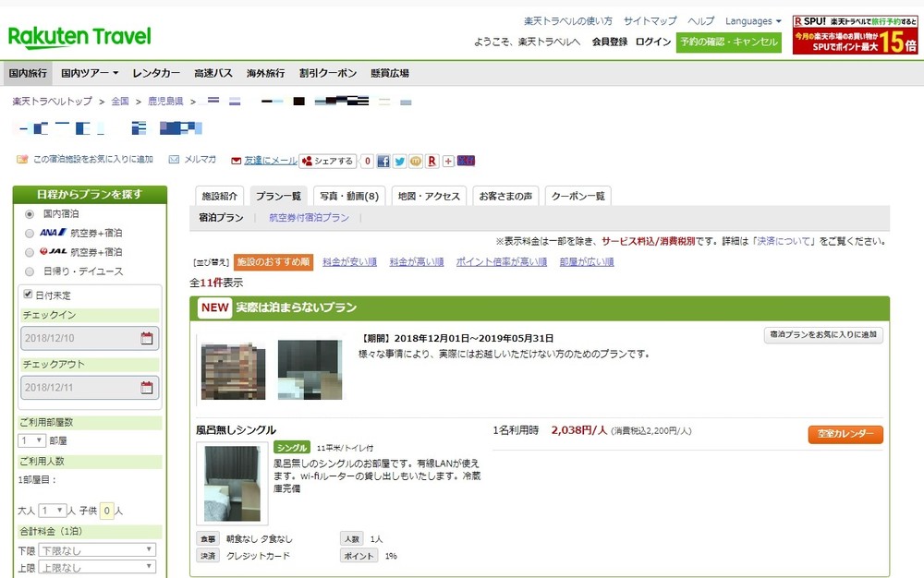Open the number of rooms dropdown
924x578 pixels.
(x=31, y=441)
